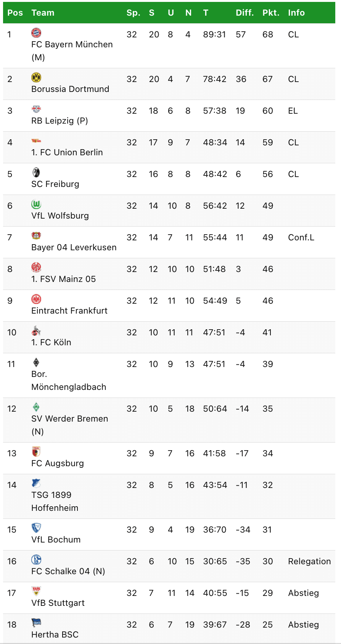Click the SC Freiburg club crest
The image size is (341, 644).
click(x=36, y=172)
